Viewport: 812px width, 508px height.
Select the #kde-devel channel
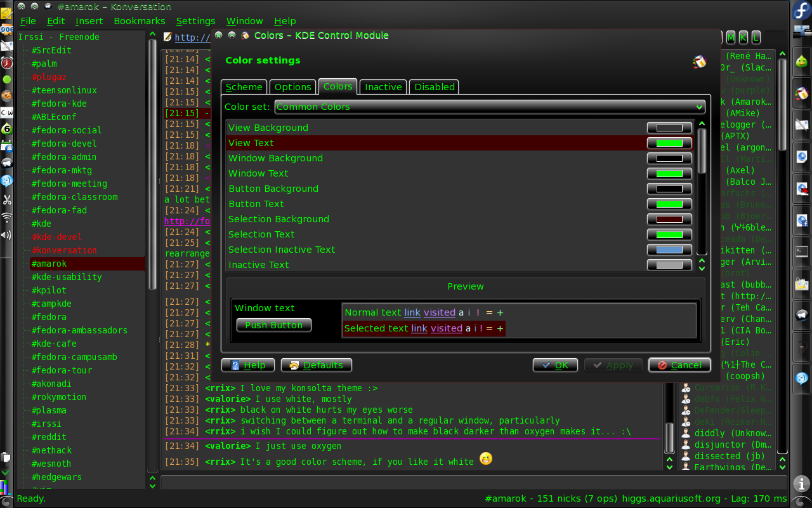(x=56, y=237)
